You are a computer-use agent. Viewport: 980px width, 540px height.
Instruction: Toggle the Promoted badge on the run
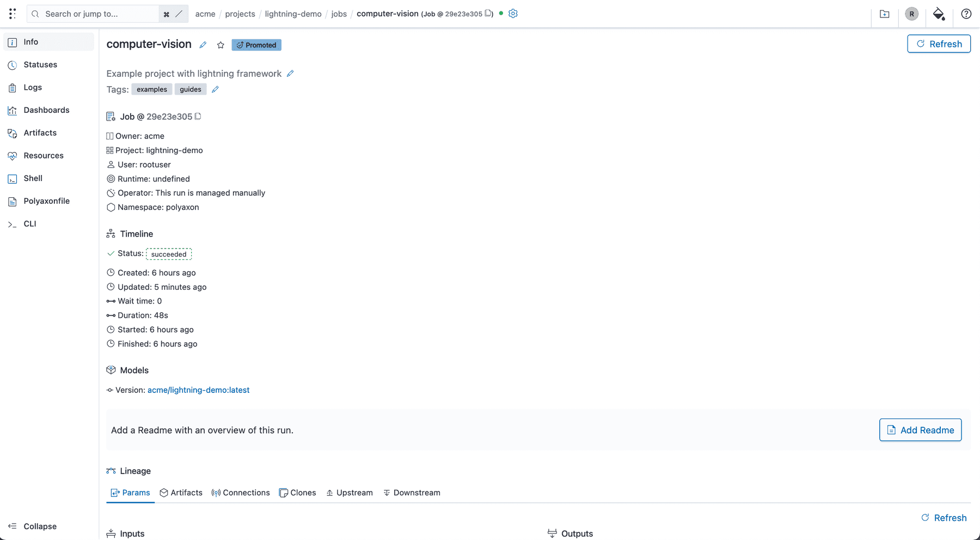pos(256,45)
